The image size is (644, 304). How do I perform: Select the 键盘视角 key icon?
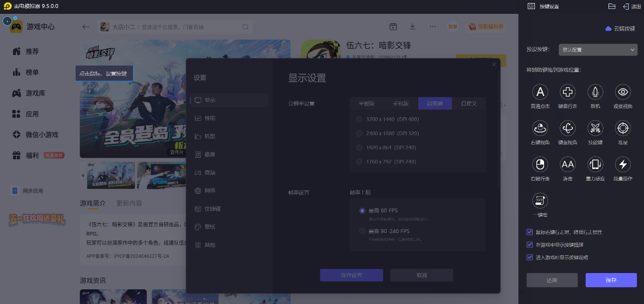(x=567, y=128)
